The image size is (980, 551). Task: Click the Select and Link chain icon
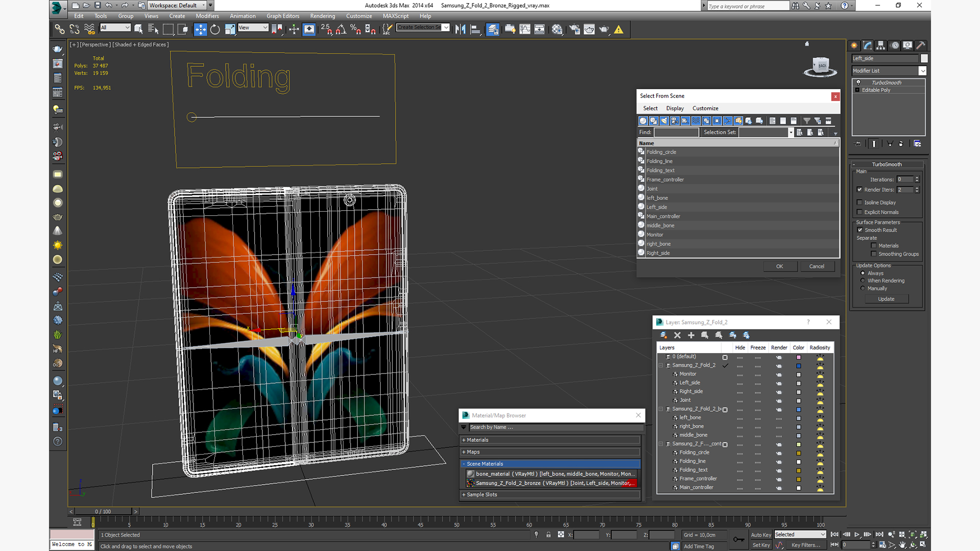click(60, 30)
